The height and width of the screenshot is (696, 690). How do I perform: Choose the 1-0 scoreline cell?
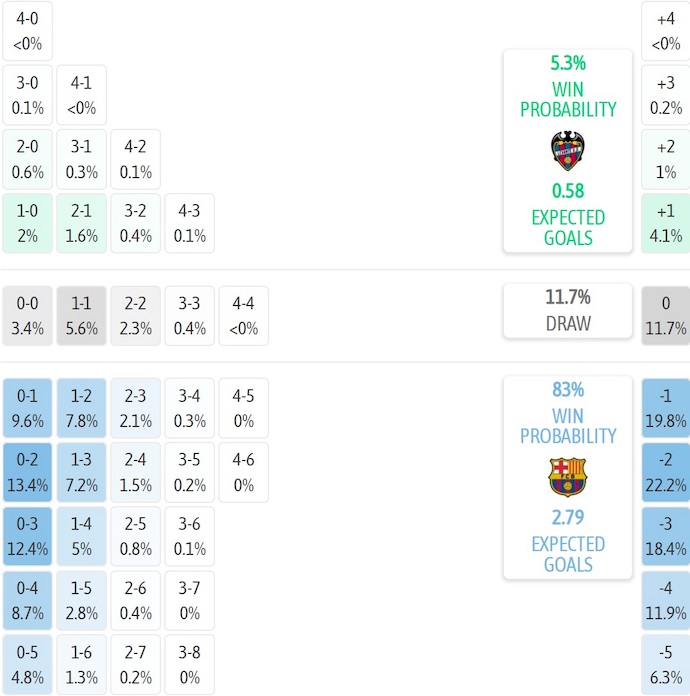click(28, 223)
